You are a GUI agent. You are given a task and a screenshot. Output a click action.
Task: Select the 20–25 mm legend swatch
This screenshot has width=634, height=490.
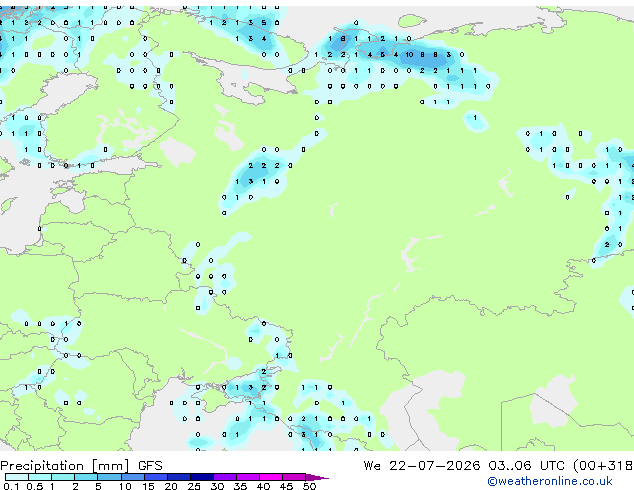click(179, 477)
